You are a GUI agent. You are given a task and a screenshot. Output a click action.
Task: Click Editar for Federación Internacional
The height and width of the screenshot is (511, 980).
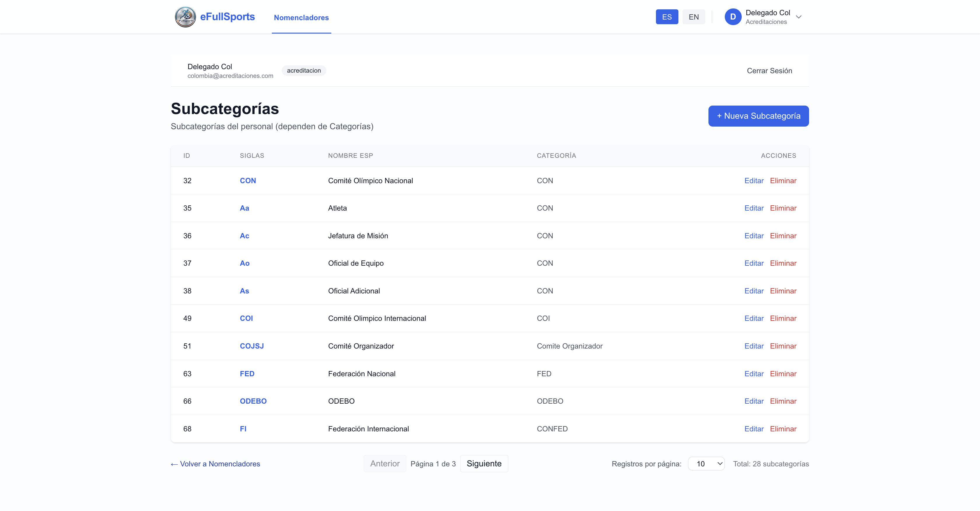754,429
